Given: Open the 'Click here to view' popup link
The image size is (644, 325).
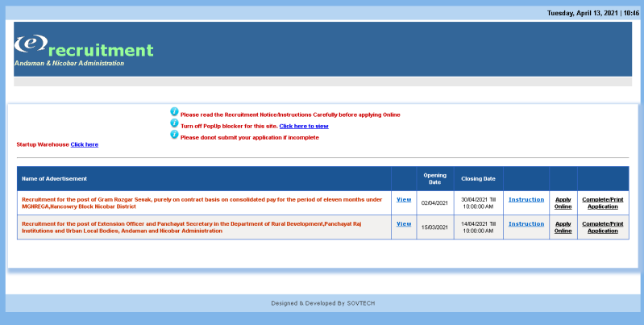Looking at the screenshot, I should (x=303, y=126).
